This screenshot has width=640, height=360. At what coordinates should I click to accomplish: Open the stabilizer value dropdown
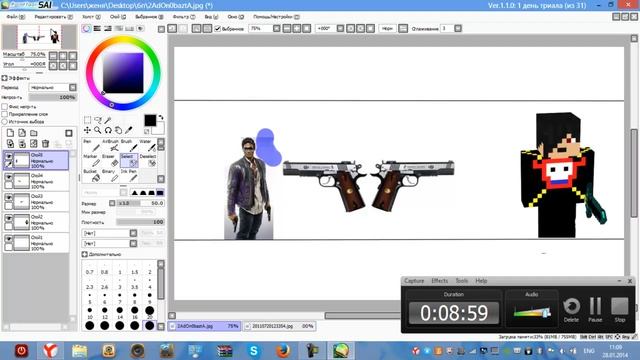tap(458, 29)
